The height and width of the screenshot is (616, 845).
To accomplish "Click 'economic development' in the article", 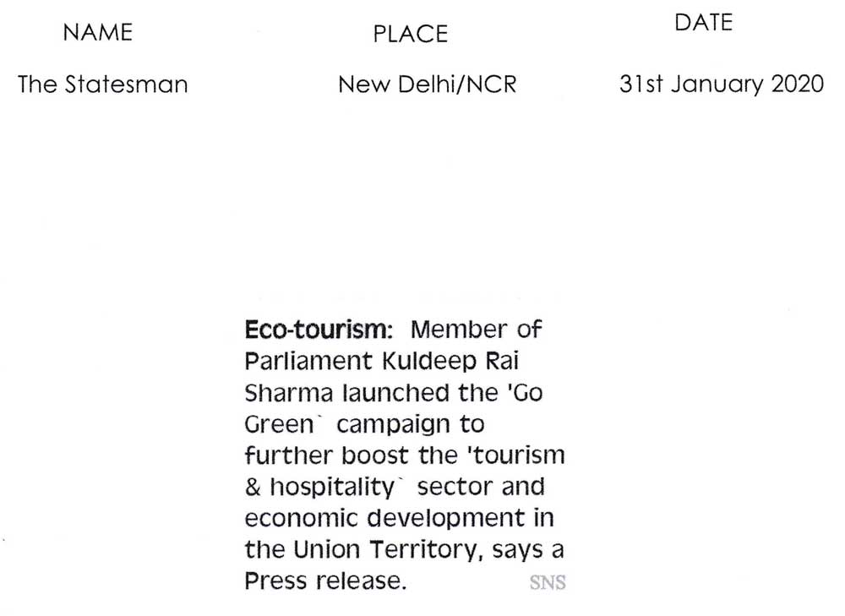I will coord(384,519).
